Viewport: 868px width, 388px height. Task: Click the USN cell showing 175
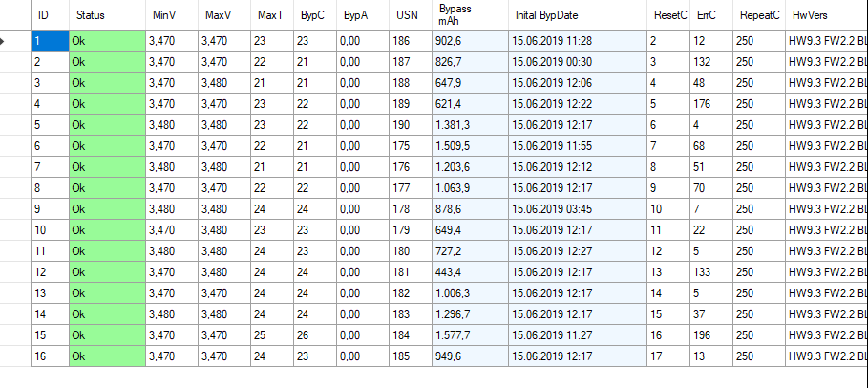coord(411,146)
